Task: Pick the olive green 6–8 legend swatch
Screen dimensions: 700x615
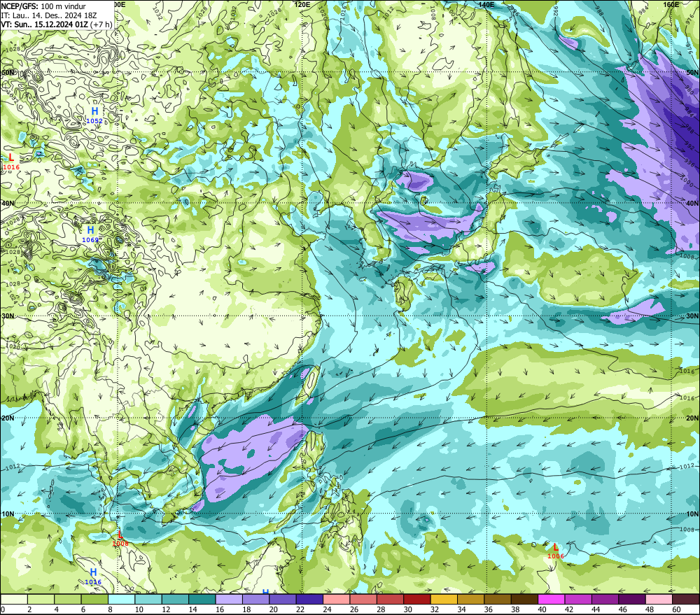Action: pos(94,599)
